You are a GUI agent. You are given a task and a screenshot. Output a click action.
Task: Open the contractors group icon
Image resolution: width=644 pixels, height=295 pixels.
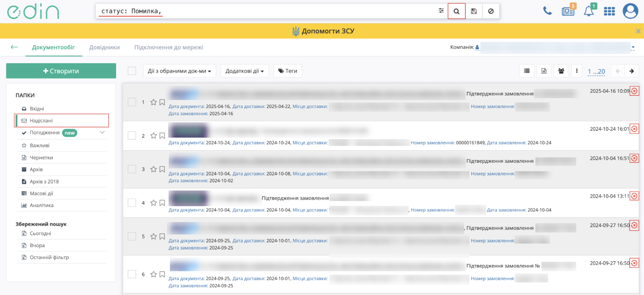point(561,71)
